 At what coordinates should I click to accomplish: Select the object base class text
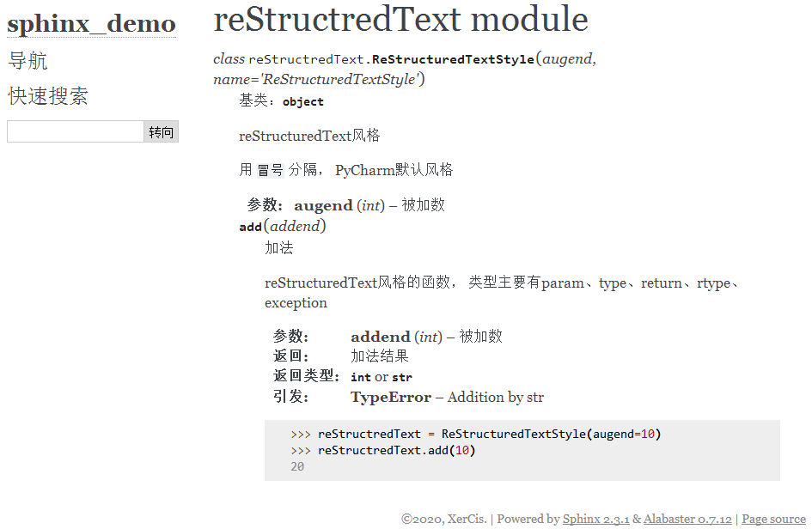click(x=302, y=101)
